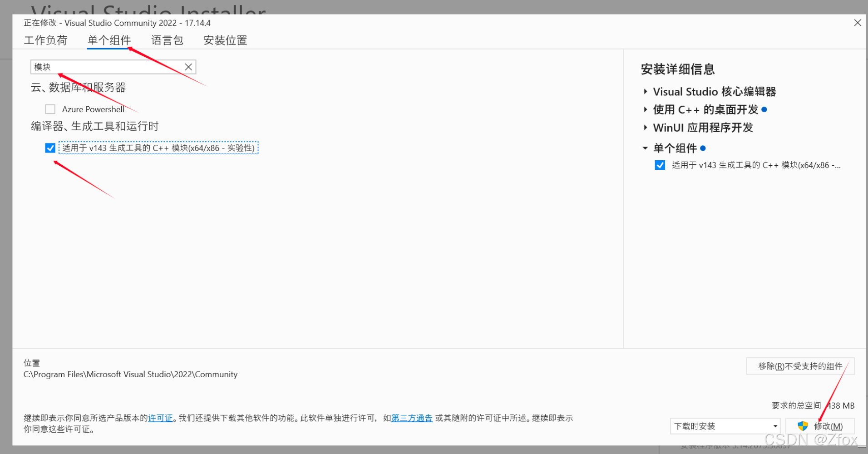Clear the component search with the X icon
This screenshot has height=454, width=868.
188,67
